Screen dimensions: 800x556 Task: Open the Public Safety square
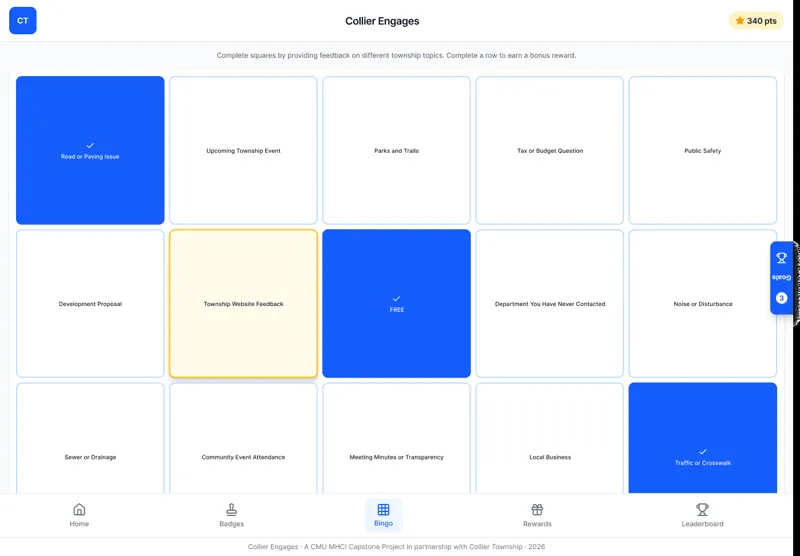pos(703,150)
